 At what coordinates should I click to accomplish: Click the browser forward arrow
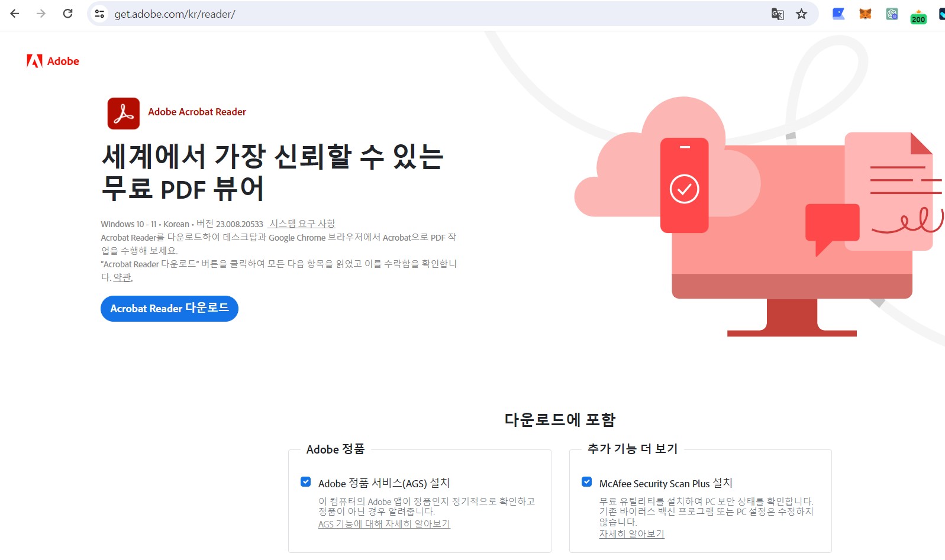point(41,14)
